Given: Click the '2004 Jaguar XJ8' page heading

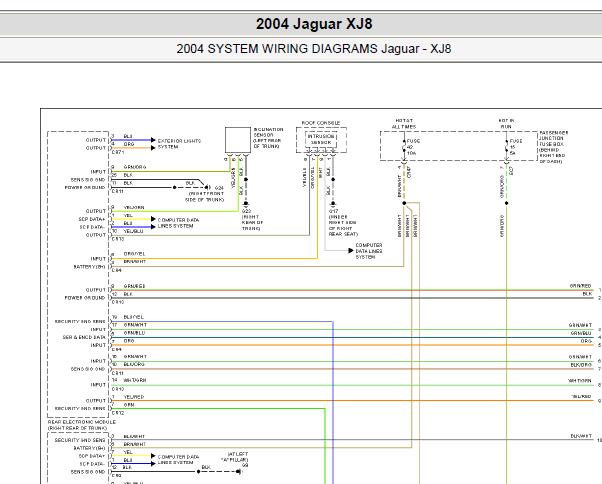Looking at the screenshot, I should pyautogui.click(x=314, y=24).
